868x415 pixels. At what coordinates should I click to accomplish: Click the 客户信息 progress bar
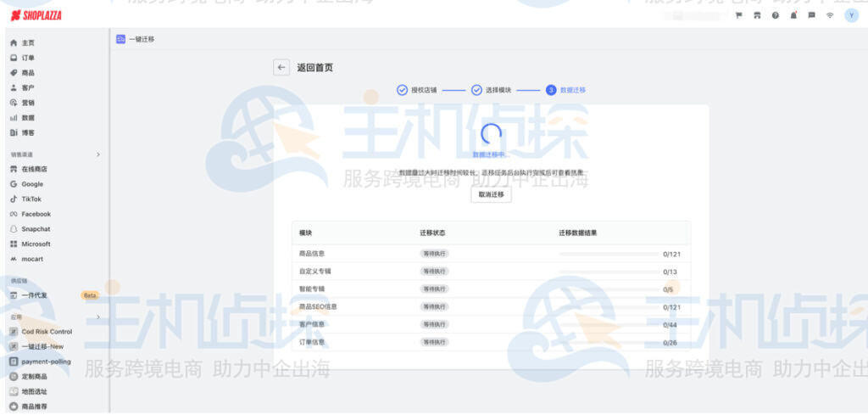click(x=609, y=325)
